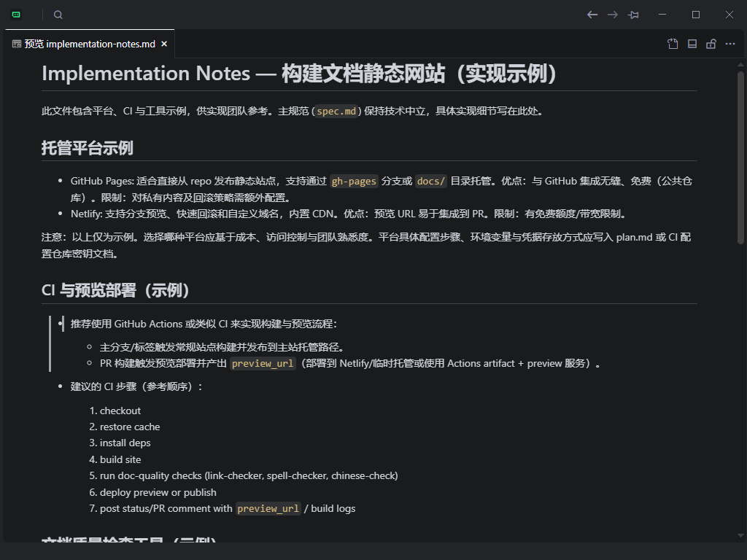Click the docs/ inline code span
Viewport: 747px width, 560px height.
click(x=430, y=181)
